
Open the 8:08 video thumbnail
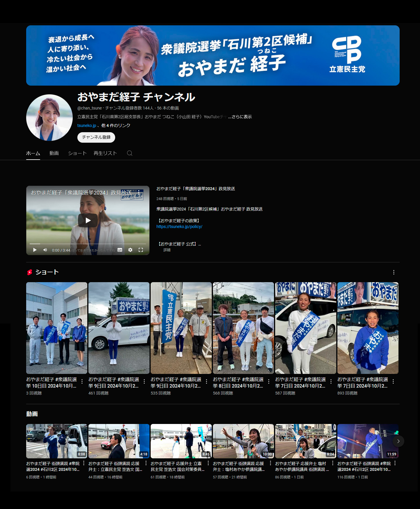click(57, 441)
